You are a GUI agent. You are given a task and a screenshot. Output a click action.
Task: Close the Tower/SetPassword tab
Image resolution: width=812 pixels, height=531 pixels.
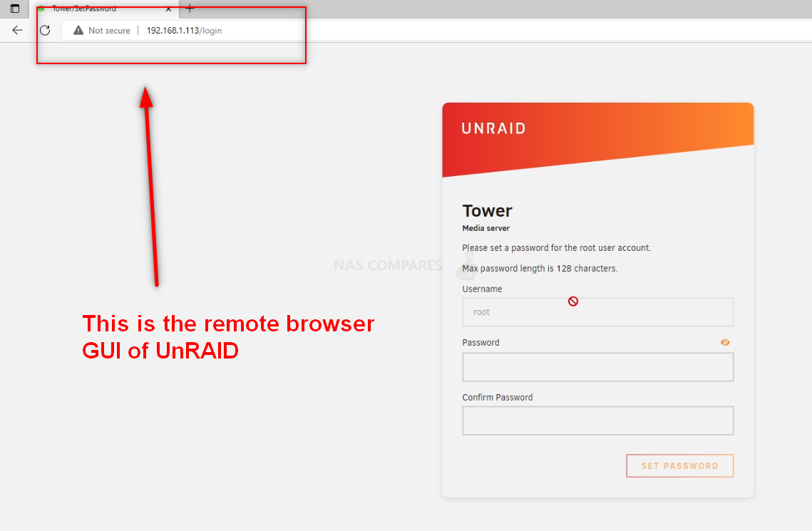[x=168, y=9]
